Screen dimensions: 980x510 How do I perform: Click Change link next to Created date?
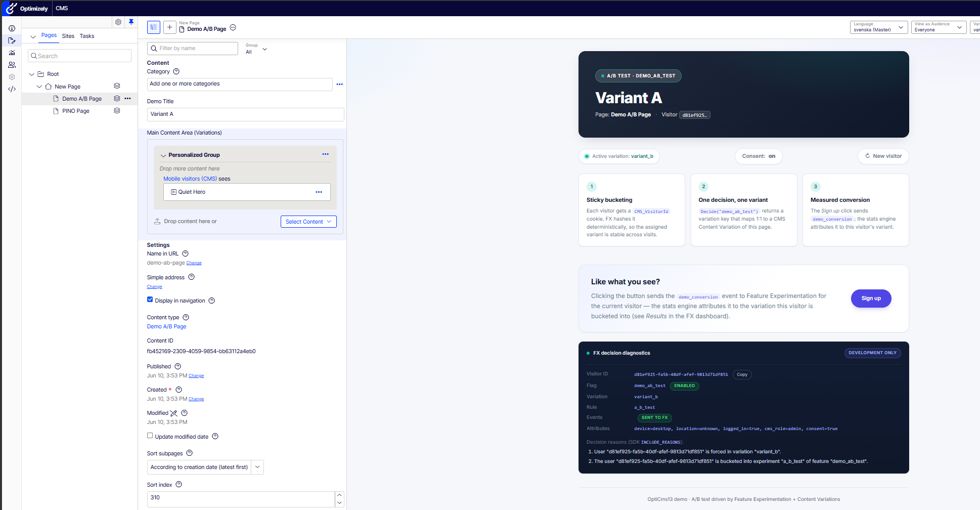[x=196, y=399]
